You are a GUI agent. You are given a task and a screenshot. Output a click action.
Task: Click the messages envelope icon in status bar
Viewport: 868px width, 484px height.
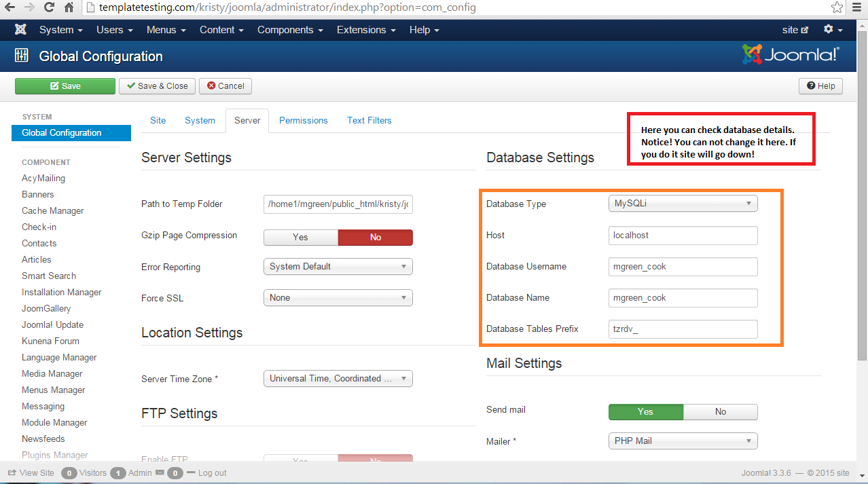pyautogui.click(x=160, y=472)
